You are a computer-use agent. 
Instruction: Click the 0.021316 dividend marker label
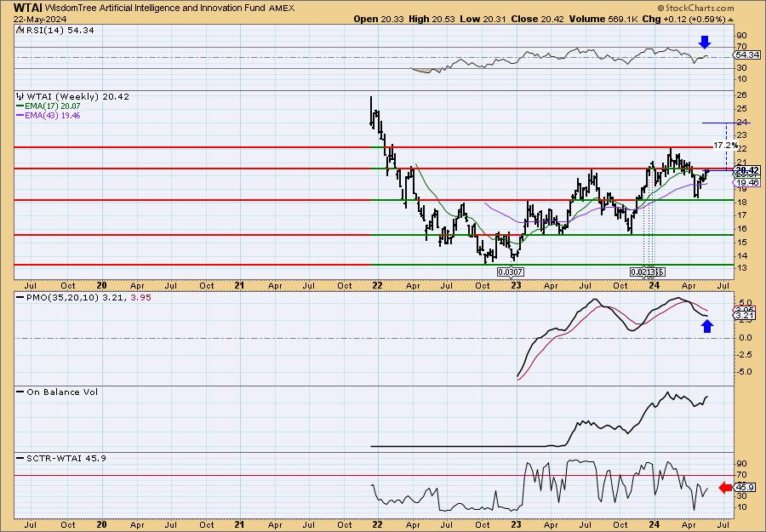point(647,272)
